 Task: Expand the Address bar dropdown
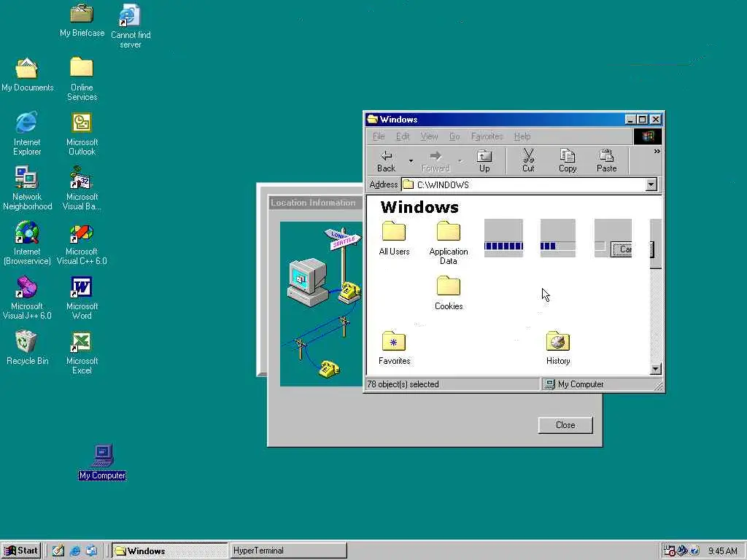point(651,184)
